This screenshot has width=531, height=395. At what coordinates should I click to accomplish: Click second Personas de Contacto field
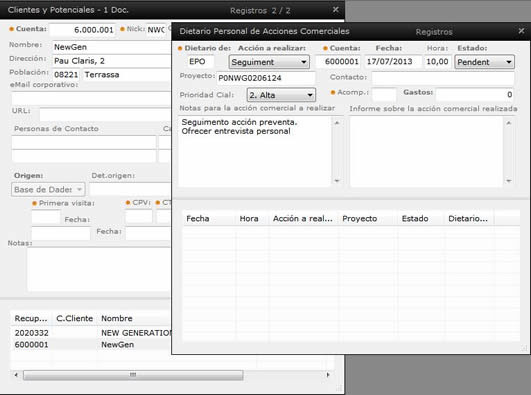click(x=84, y=156)
